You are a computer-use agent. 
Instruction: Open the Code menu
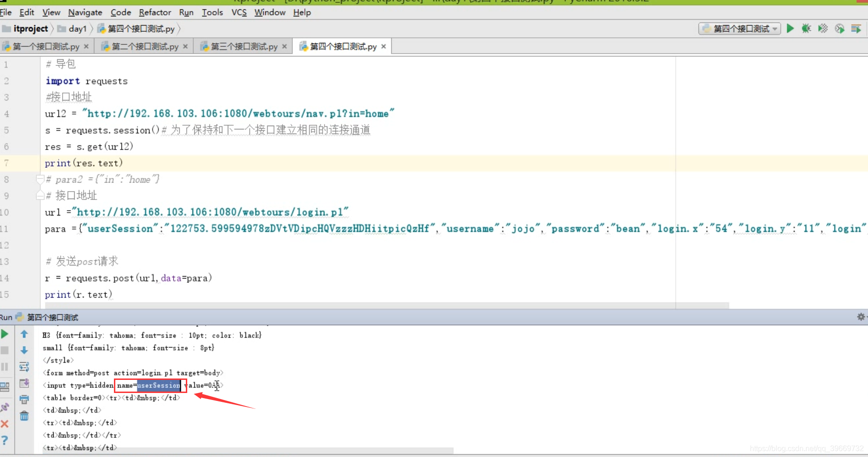click(x=121, y=12)
